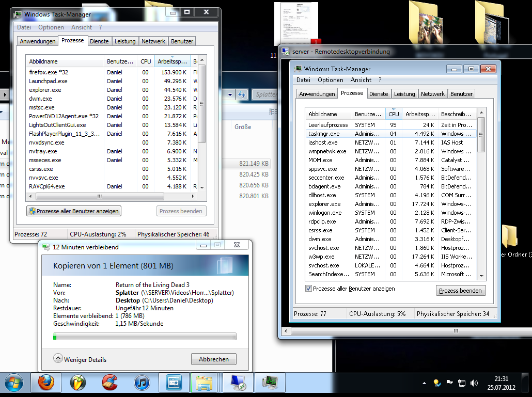
Task: Click the light bulb tray icon
Action: click(437, 383)
